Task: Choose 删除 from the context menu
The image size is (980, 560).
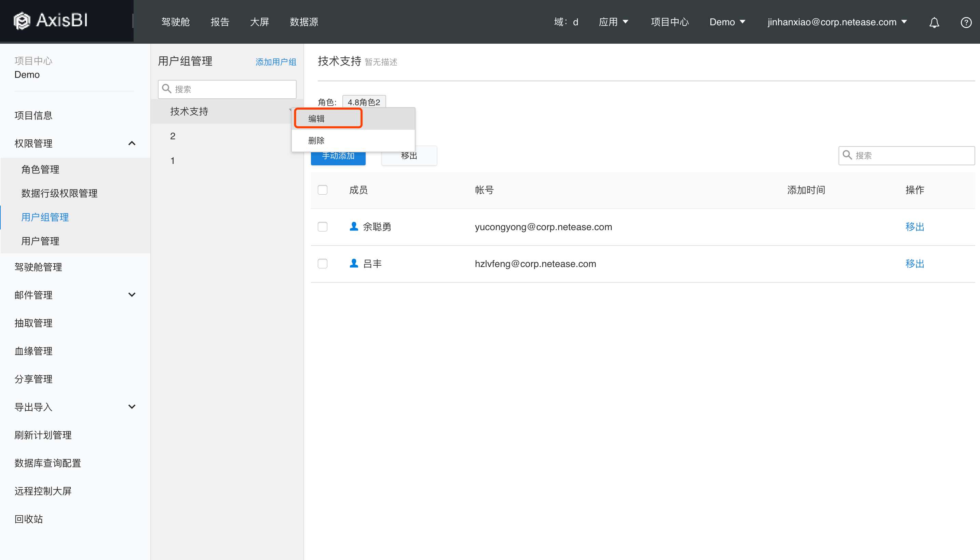Action: [x=316, y=140]
